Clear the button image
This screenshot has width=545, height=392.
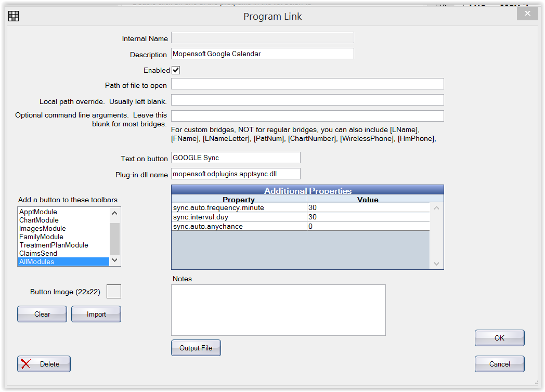[x=42, y=314]
